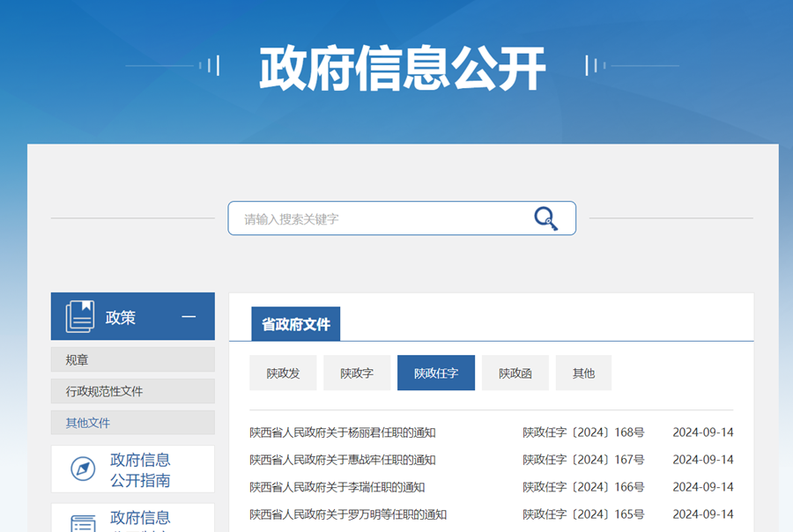Click the date 2024-09-14 in the 168号 row
Image resolution: width=793 pixels, height=532 pixels.
(x=702, y=432)
